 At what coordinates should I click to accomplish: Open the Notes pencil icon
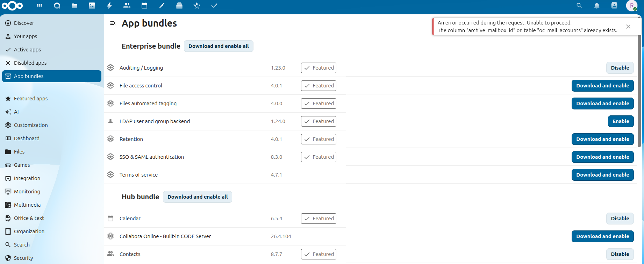pos(162,6)
